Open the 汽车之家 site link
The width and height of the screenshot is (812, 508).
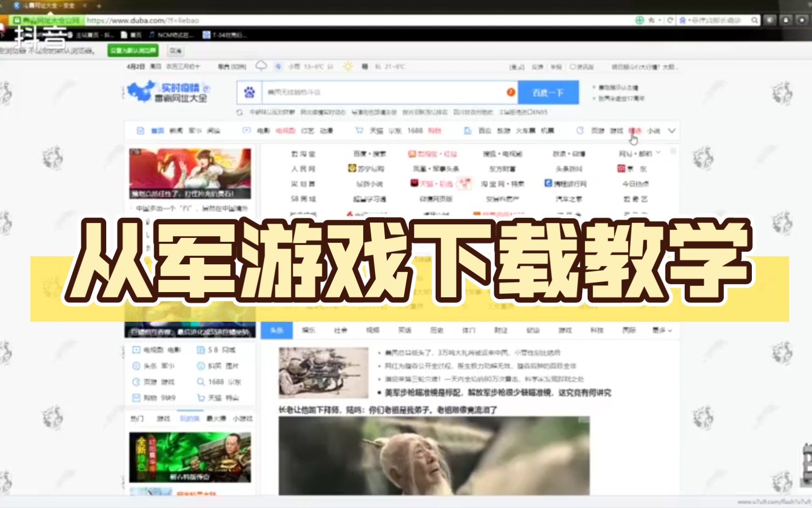569,199
